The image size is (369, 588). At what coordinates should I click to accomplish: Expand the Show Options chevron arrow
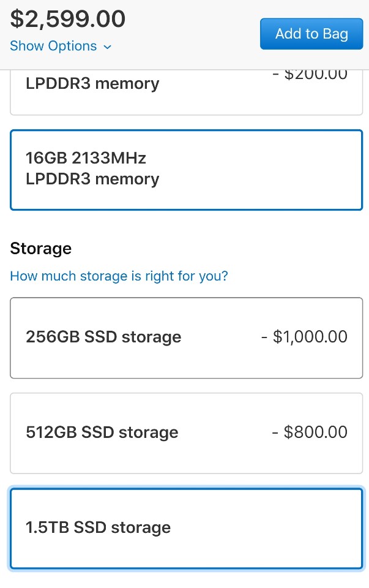coord(108,47)
